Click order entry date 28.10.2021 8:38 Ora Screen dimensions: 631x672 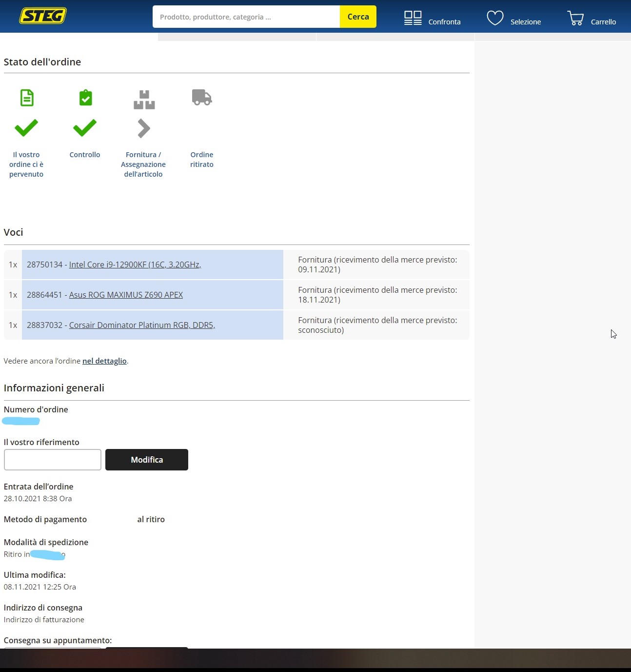tap(38, 499)
